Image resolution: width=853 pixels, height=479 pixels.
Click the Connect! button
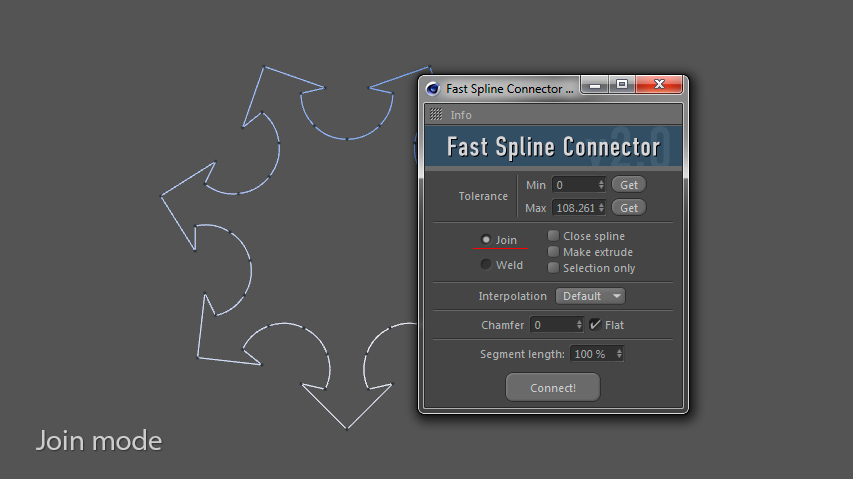click(553, 387)
